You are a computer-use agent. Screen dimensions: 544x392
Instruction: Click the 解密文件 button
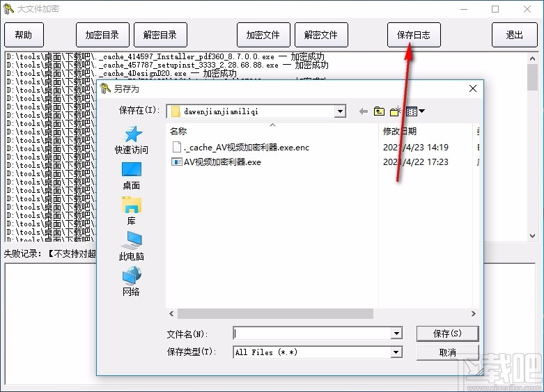pos(321,35)
